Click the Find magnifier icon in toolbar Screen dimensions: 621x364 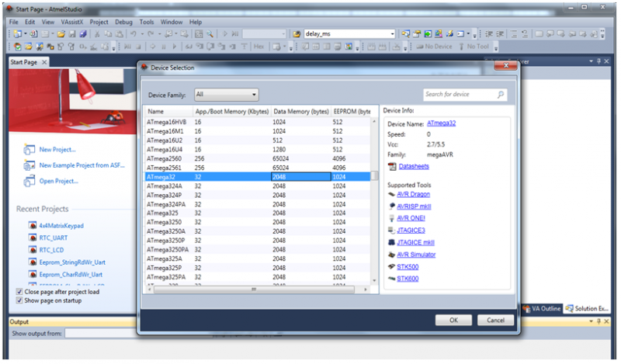point(210,34)
